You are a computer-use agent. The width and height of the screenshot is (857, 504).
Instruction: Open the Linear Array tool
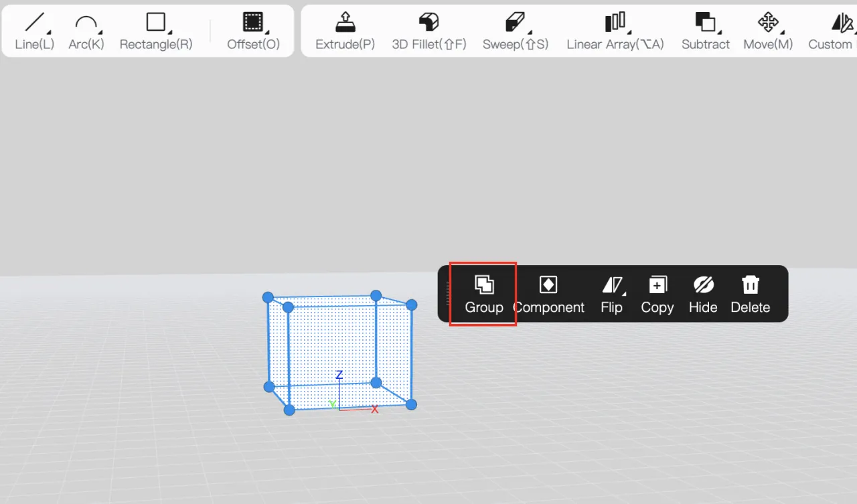615,31
